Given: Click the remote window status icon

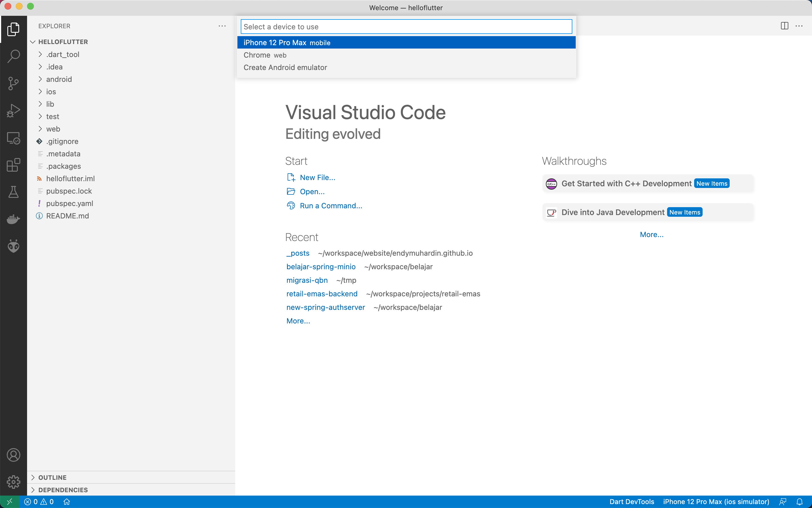Looking at the screenshot, I should 9,502.
